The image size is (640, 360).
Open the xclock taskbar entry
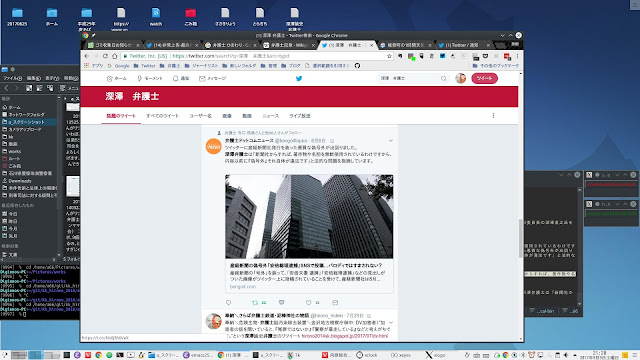367,355
